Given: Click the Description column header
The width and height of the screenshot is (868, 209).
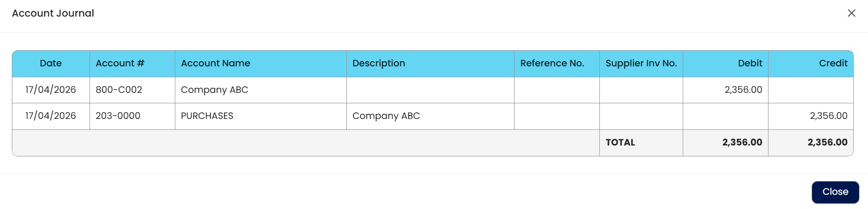Looking at the screenshot, I should coord(379,64).
